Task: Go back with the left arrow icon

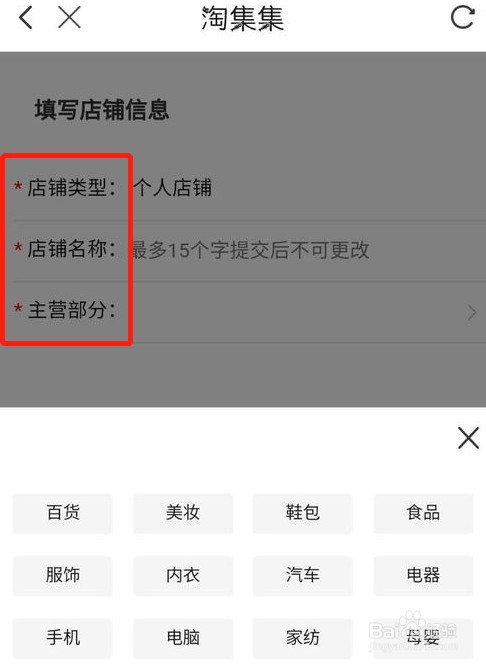Action: coord(26,18)
